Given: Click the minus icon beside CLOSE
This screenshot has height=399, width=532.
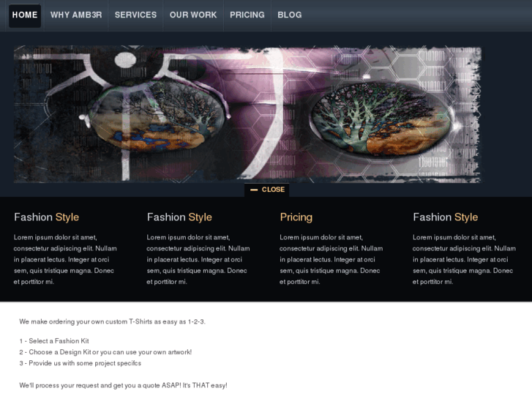Looking at the screenshot, I should [254, 190].
